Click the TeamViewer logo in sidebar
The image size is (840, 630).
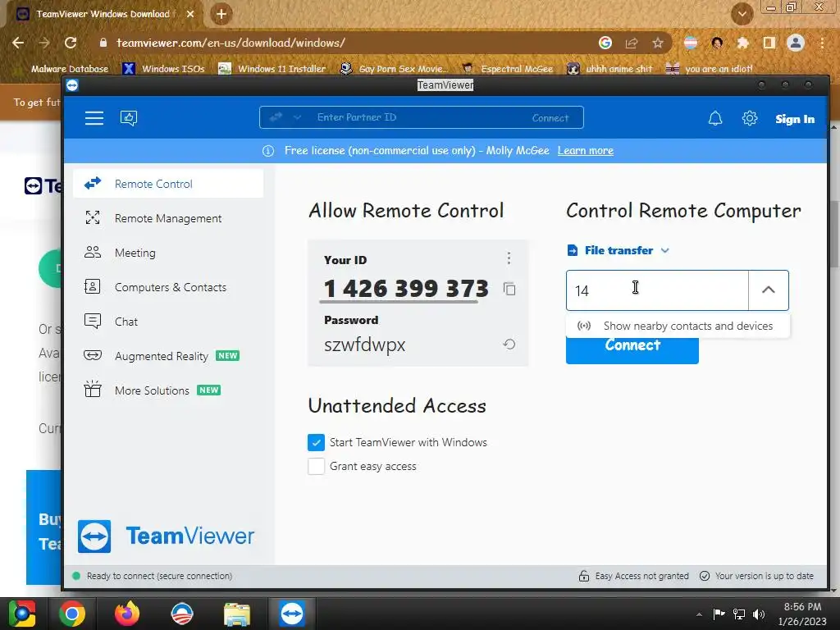pos(166,536)
